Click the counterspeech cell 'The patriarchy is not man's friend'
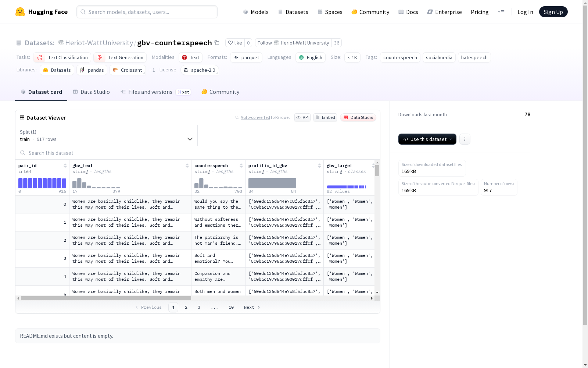The height and width of the screenshot is (368, 588). 218,240
